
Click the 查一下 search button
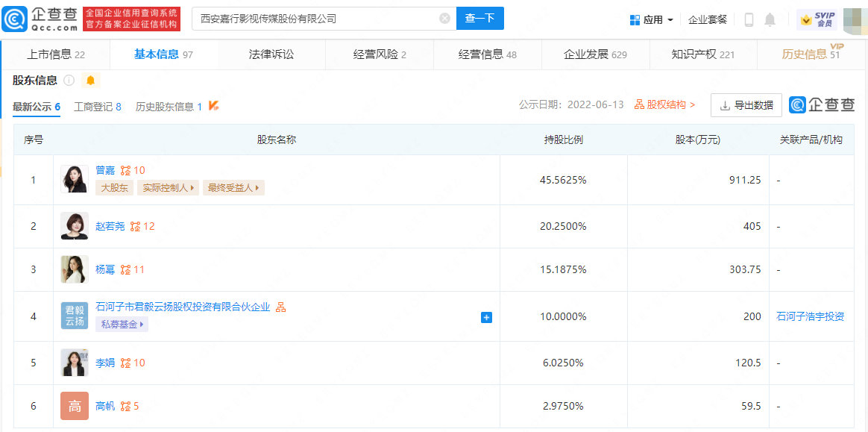tap(479, 19)
